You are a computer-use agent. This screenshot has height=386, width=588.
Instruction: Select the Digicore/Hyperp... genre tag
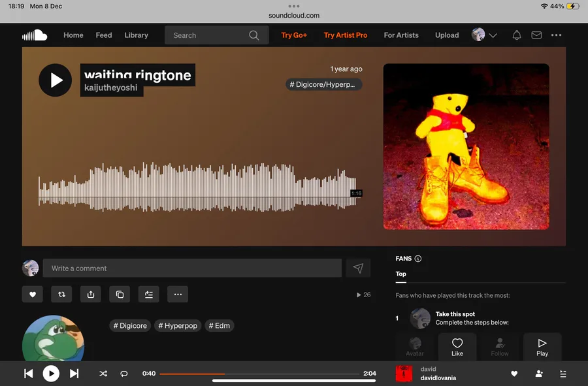(323, 84)
